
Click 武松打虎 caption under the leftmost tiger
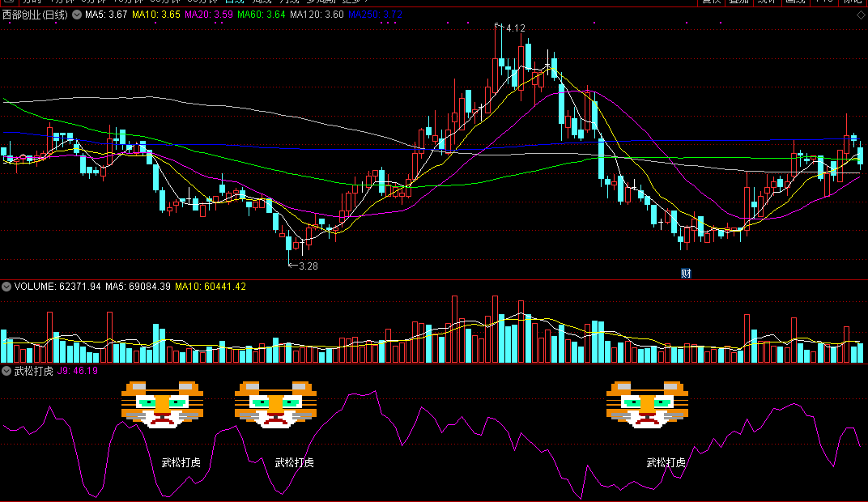pyautogui.click(x=181, y=462)
